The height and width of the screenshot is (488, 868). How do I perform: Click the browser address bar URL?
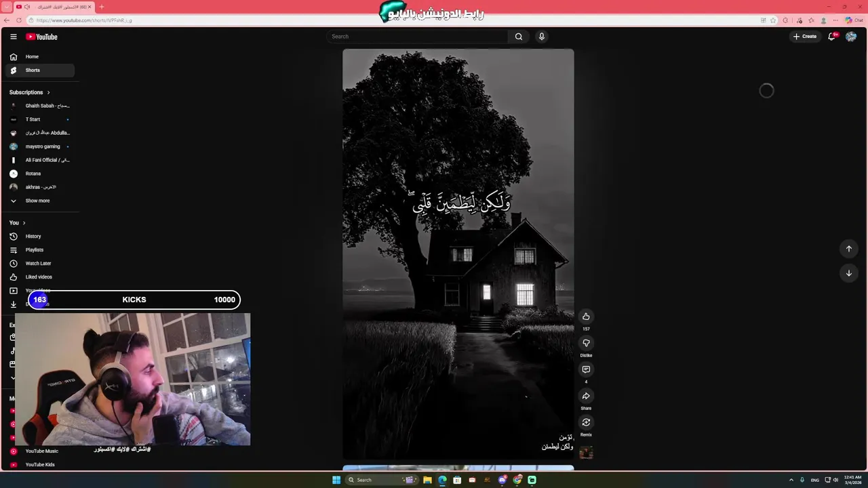pos(84,20)
